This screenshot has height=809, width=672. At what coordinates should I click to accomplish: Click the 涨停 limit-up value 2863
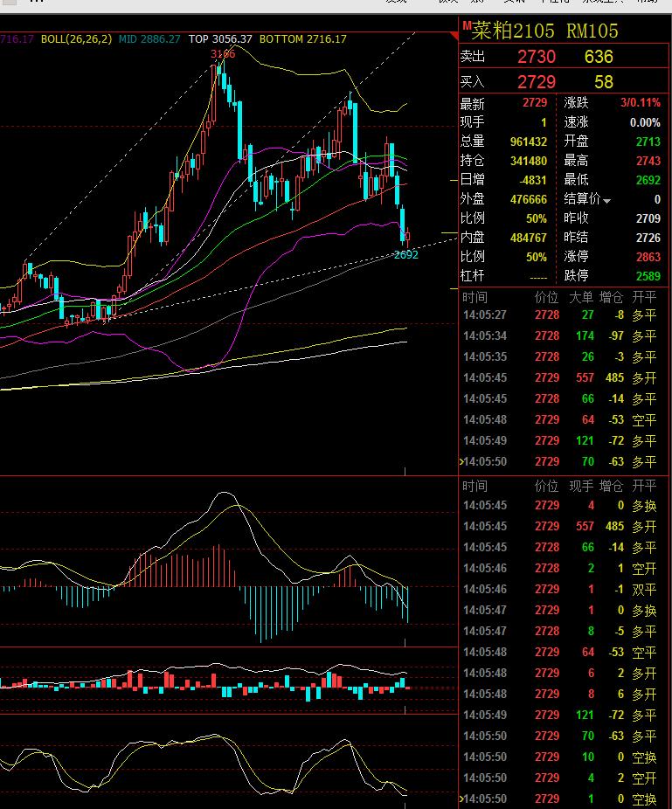pos(648,257)
